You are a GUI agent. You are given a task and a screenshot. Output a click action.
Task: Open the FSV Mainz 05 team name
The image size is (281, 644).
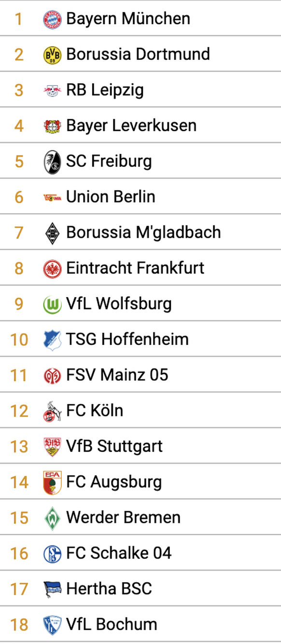(x=117, y=375)
